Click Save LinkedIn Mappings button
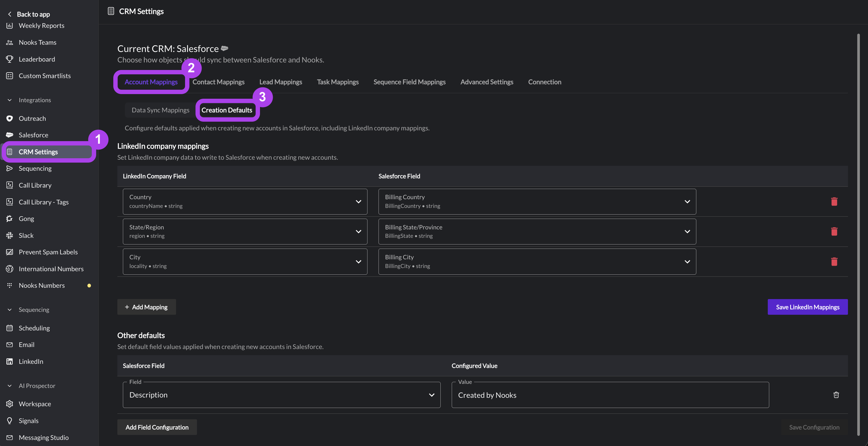 click(x=808, y=307)
